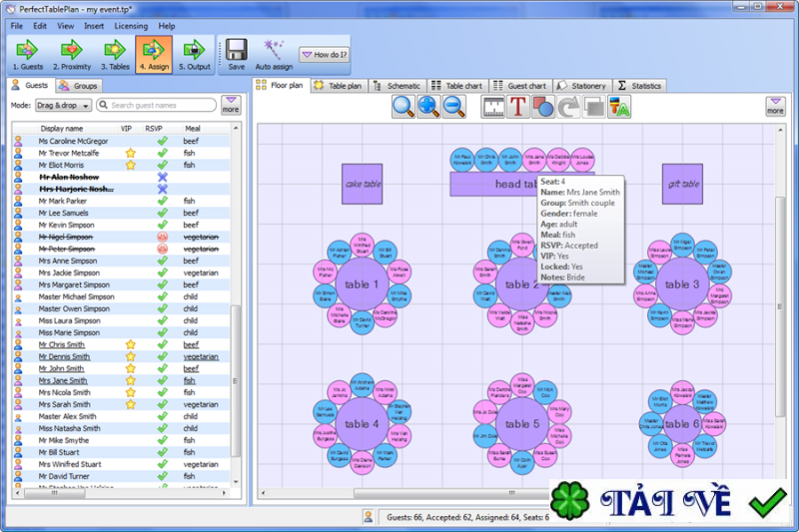Select table 4 on the floor plan
The height and width of the screenshot is (532, 799).
pos(362,423)
